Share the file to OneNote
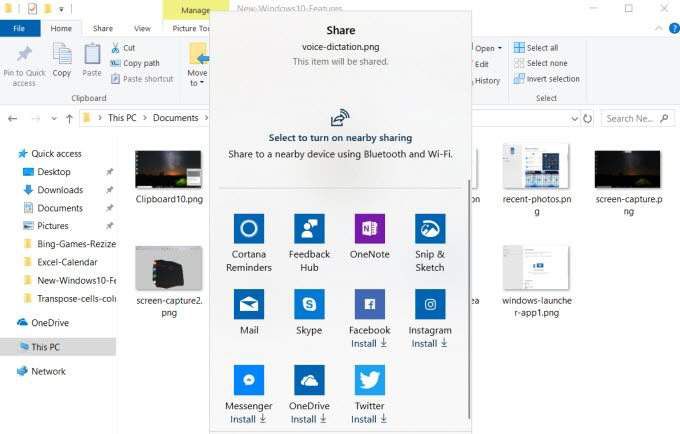This screenshot has height=434, width=680. [369, 228]
